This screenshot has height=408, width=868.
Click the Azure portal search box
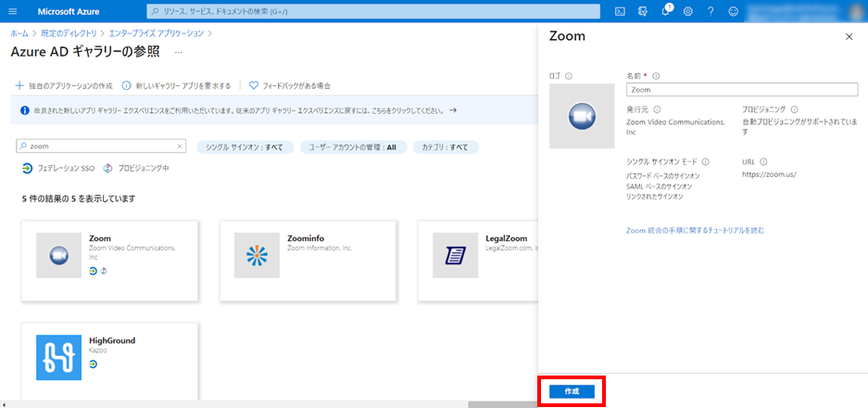[373, 11]
